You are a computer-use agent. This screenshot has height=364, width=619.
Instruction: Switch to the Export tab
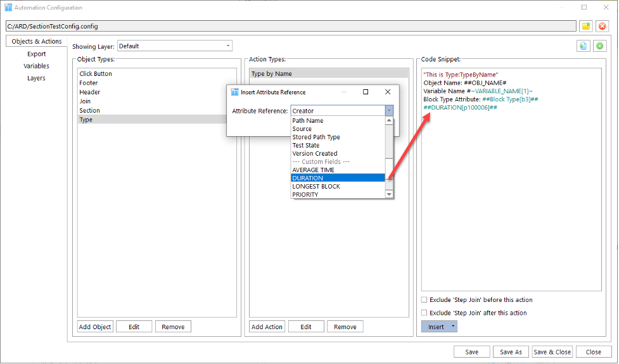(x=36, y=54)
